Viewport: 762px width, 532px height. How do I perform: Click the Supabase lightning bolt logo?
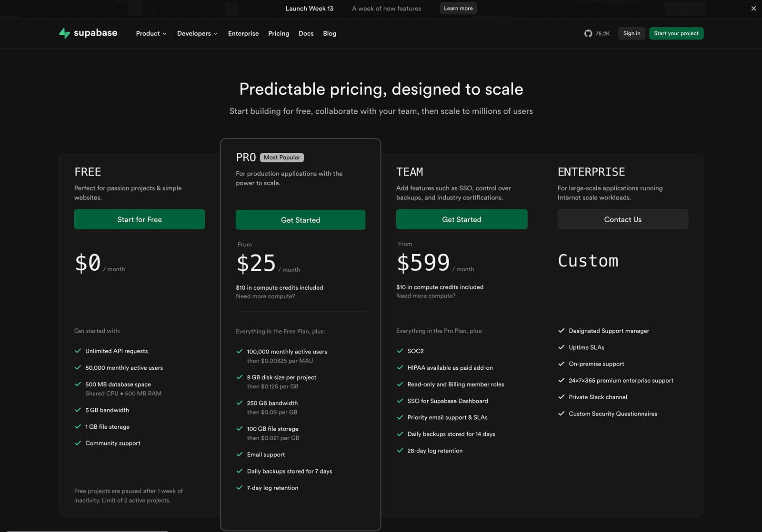pos(64,33)
